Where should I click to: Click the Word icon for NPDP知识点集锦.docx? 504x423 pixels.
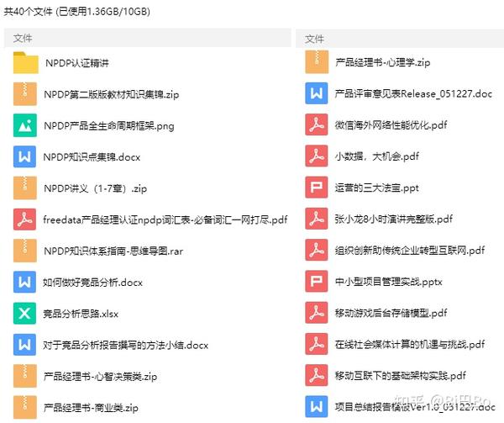coord(24,156)
